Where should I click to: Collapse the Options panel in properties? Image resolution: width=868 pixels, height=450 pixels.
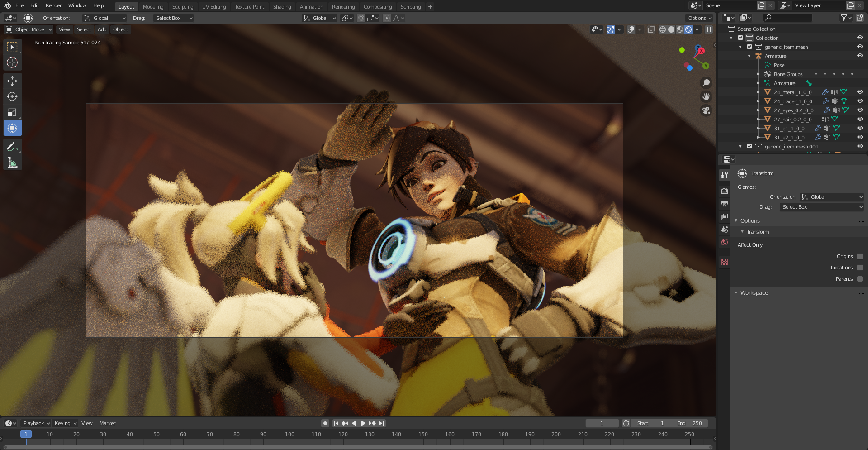736,221
